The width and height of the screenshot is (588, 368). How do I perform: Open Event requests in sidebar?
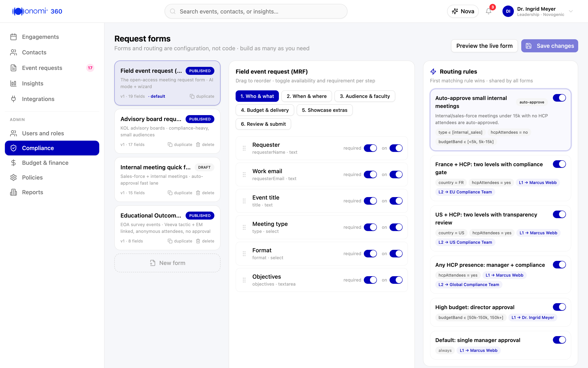[x=52, y=68]
